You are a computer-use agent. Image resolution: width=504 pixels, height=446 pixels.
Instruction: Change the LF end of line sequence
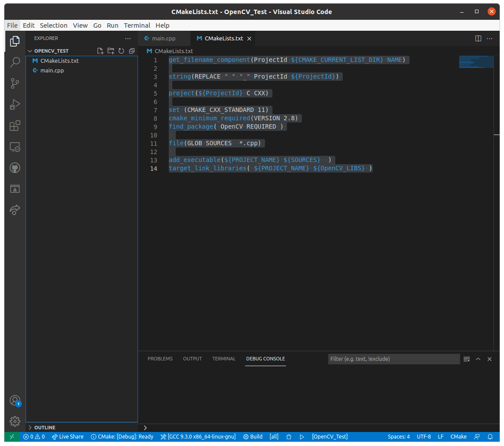point(440,437)
